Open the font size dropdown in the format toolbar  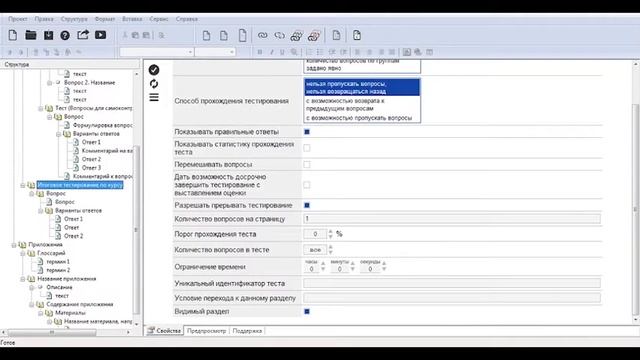(231, 52)
